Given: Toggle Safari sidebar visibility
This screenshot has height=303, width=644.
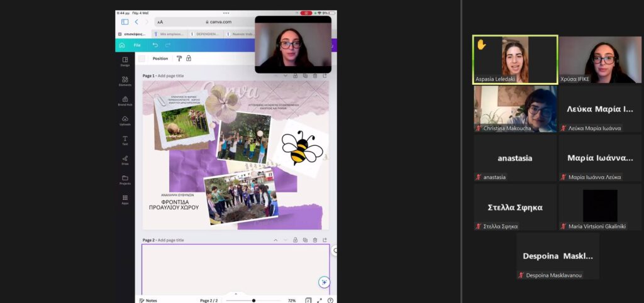Looking at the screenshot, I should [125, 22].
